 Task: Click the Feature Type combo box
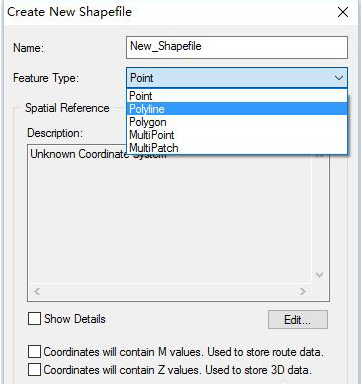coord(237,78)
